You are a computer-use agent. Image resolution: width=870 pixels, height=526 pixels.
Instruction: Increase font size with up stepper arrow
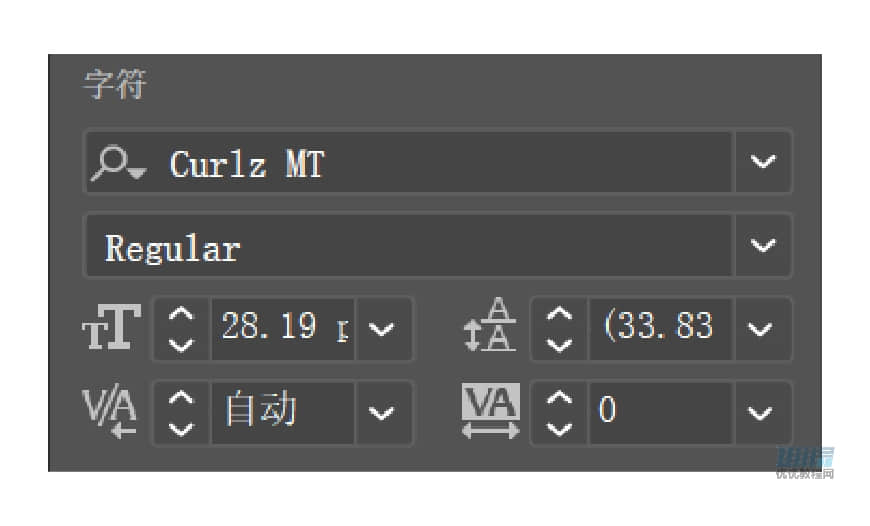point(181,314)
